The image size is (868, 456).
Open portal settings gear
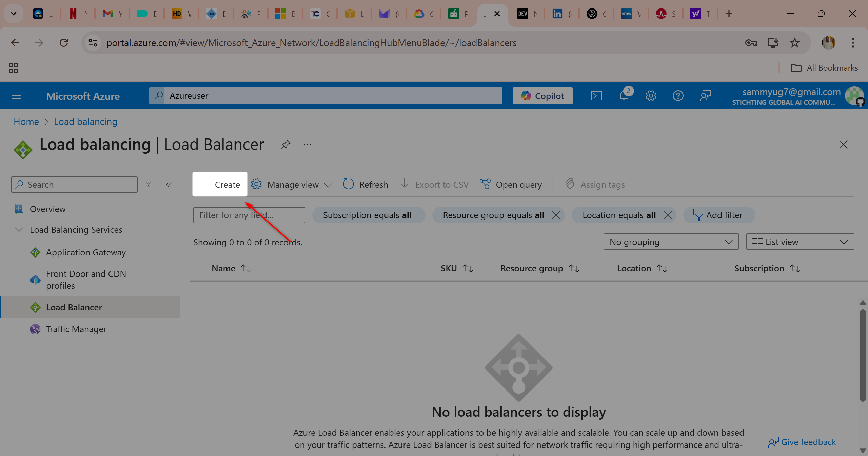point(651,96)
